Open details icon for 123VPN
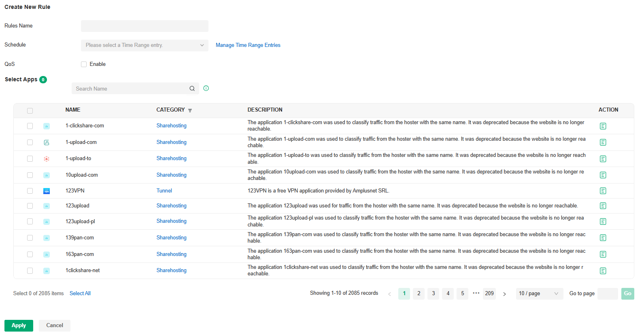644x334 pixels. (603, 191)
